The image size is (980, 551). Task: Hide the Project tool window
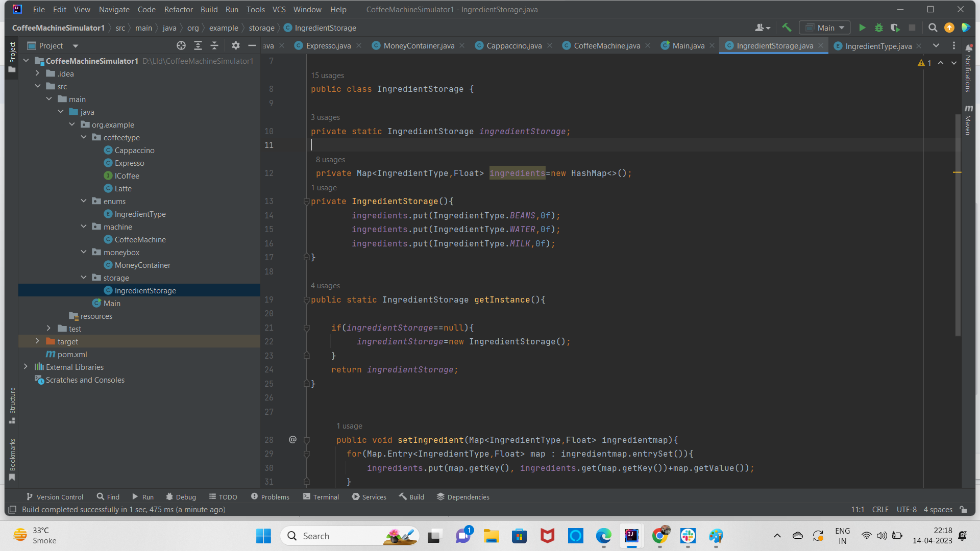click(x=252, y=46)
